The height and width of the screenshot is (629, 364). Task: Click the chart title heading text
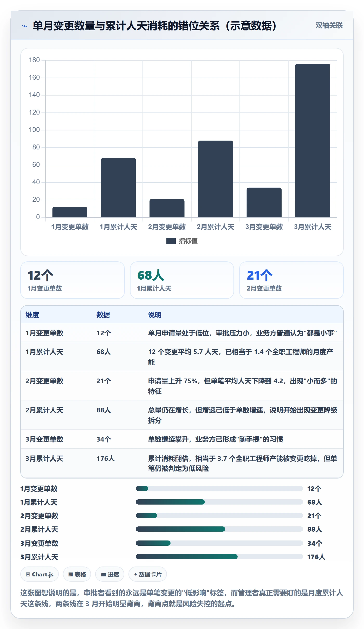154,26
